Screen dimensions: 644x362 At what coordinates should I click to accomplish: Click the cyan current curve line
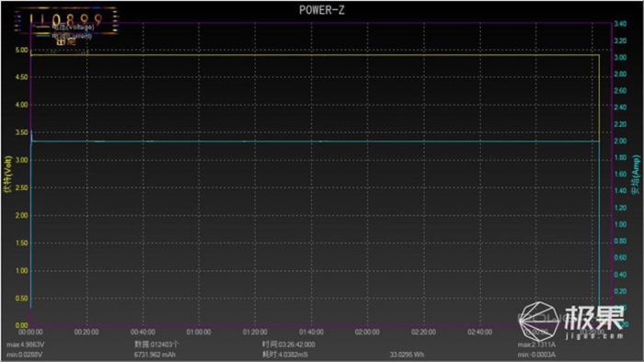pos(315,141)
